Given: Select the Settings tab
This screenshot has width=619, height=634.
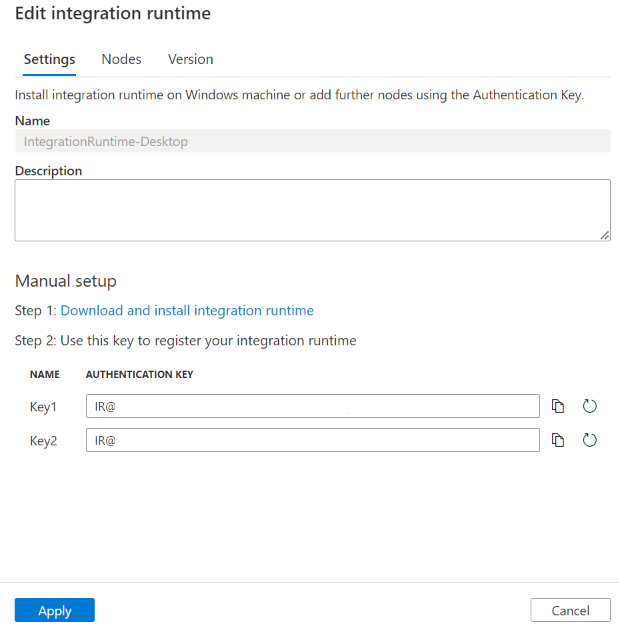Looking at the screenshot, I should point(49,59).
